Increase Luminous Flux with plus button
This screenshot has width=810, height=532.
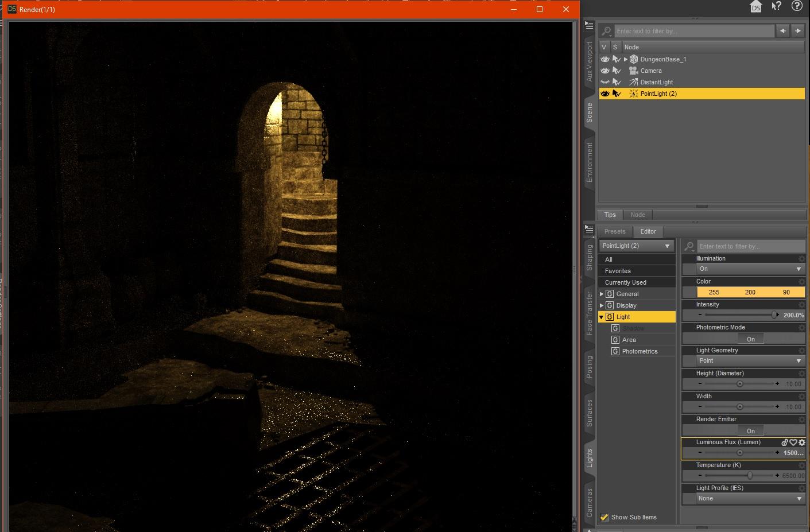coord(777,453)
